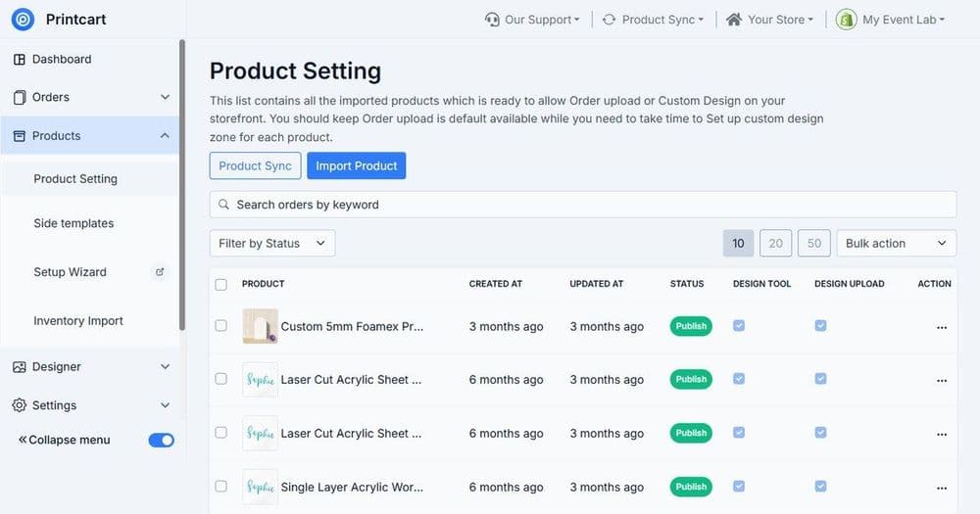The image size is (980, 514).
Task: Expand the Settings menu chevron
Action: (x=165, y=405)
